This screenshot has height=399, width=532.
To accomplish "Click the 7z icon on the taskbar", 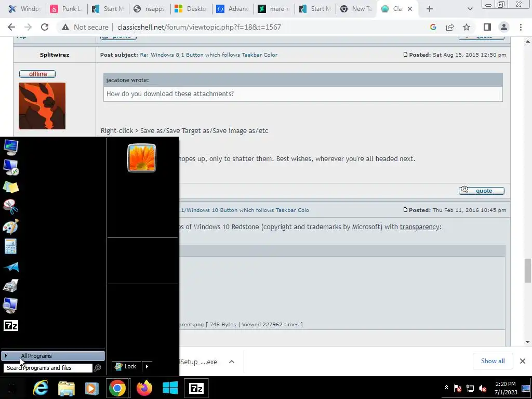I will click(x=196, y=388).
